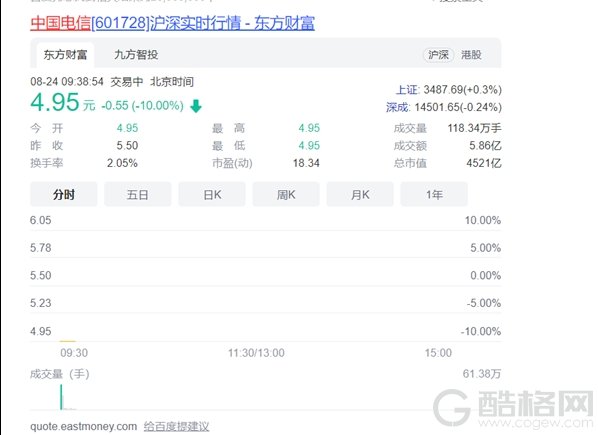Switch chart to 五日 view
Image resolution: width=598 pixels, height=435 pixels.
(138, 194)
